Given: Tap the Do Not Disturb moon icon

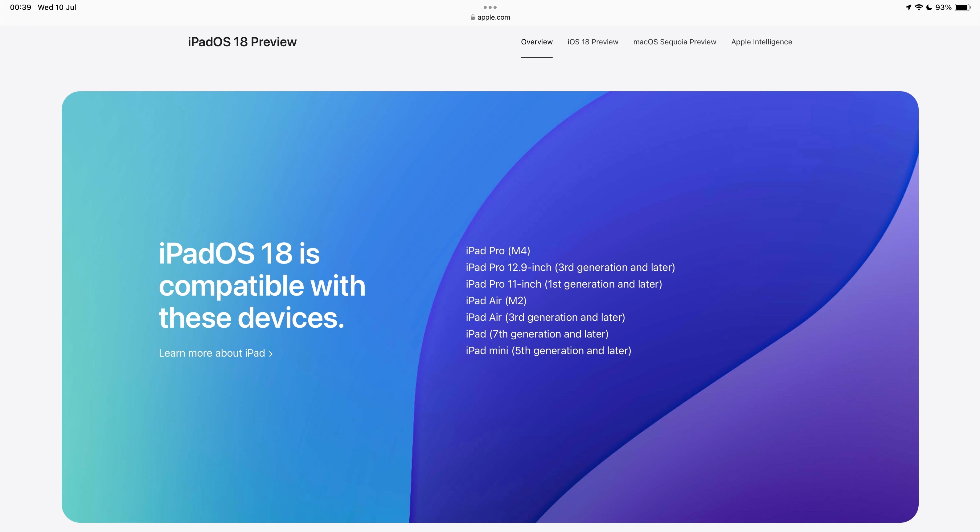Looking at the screenshot, I should pos(929,7).
